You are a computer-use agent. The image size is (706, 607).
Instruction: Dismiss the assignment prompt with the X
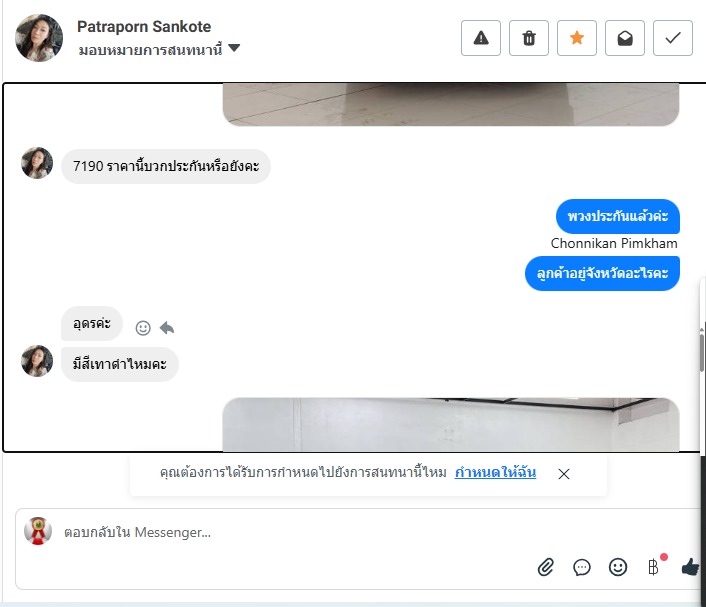click(564, 474)
